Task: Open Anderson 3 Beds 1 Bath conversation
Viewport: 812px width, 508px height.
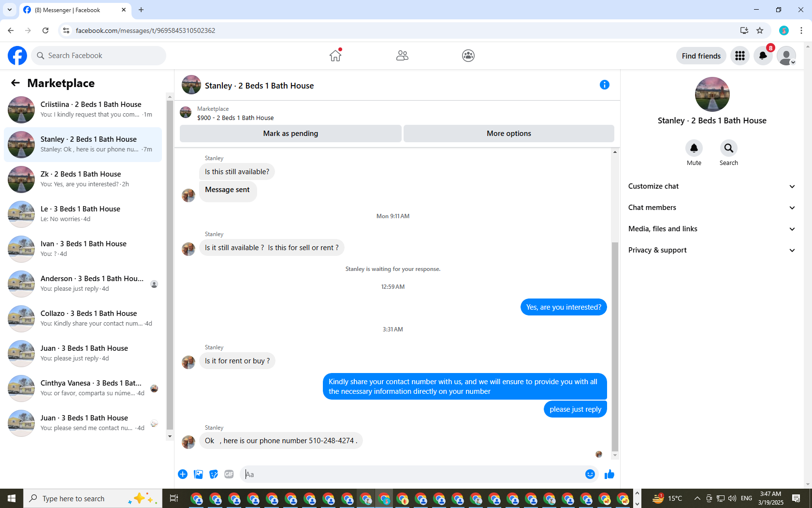Action: click(83, 284)
